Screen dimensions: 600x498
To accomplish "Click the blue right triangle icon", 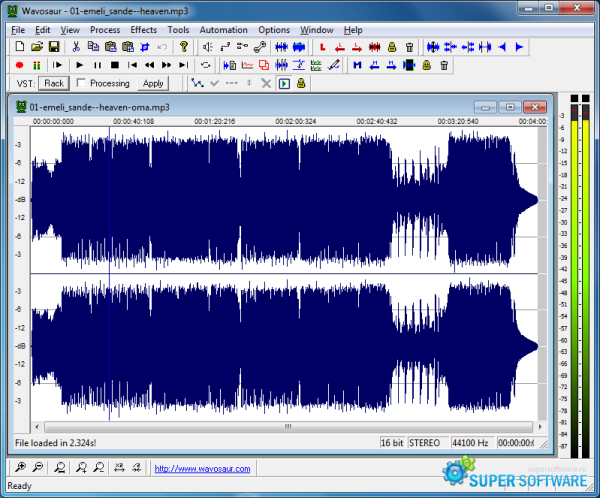I will tap(519, 47).
